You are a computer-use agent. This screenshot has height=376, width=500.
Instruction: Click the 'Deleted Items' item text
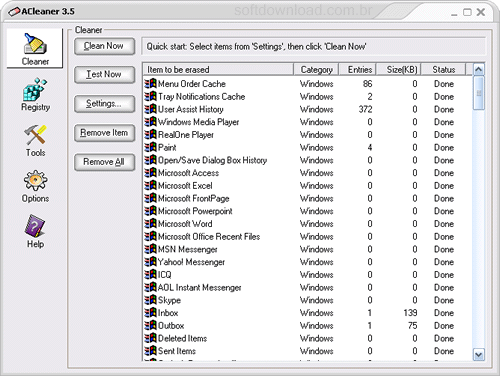[182, 338]
